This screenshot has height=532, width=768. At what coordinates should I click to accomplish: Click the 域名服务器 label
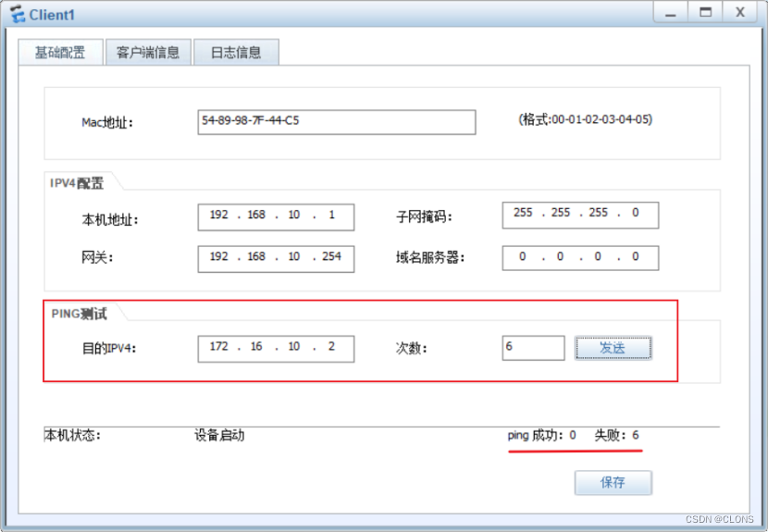click(430, 257)
